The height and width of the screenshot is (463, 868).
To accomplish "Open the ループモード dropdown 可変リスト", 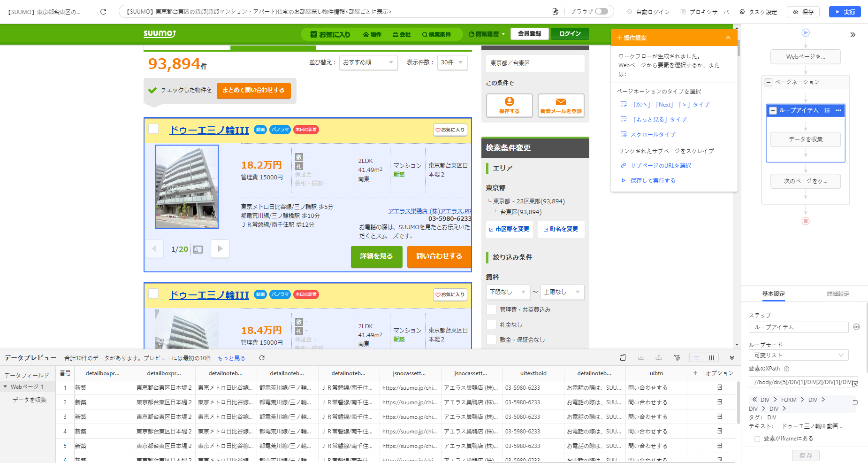I will (x=799, y=355).
